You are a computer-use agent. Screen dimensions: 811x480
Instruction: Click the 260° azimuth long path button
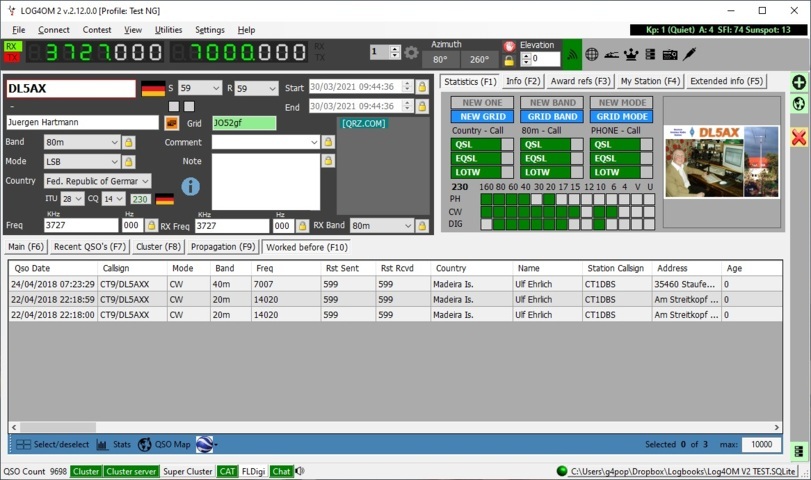[x=479, y=59]
